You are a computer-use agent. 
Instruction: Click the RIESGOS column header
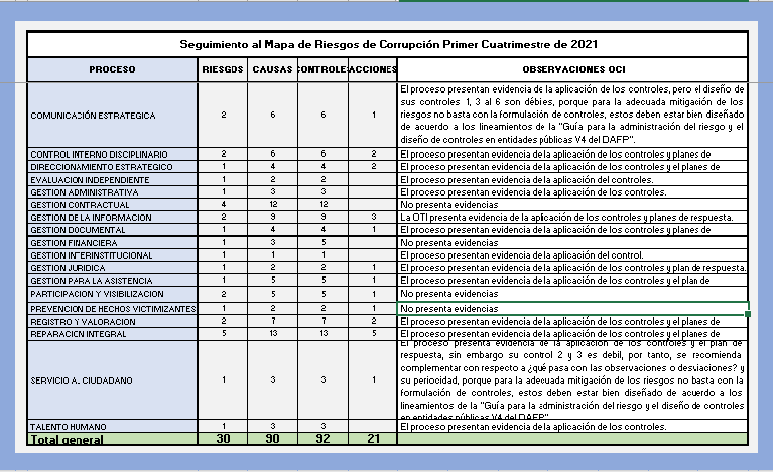[x=223, y=70]
